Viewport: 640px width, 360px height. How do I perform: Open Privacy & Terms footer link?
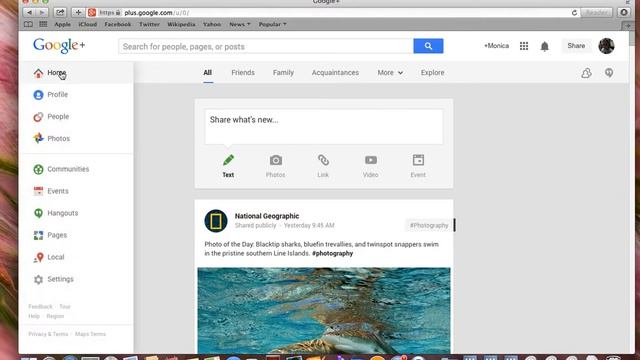(48, 334)
